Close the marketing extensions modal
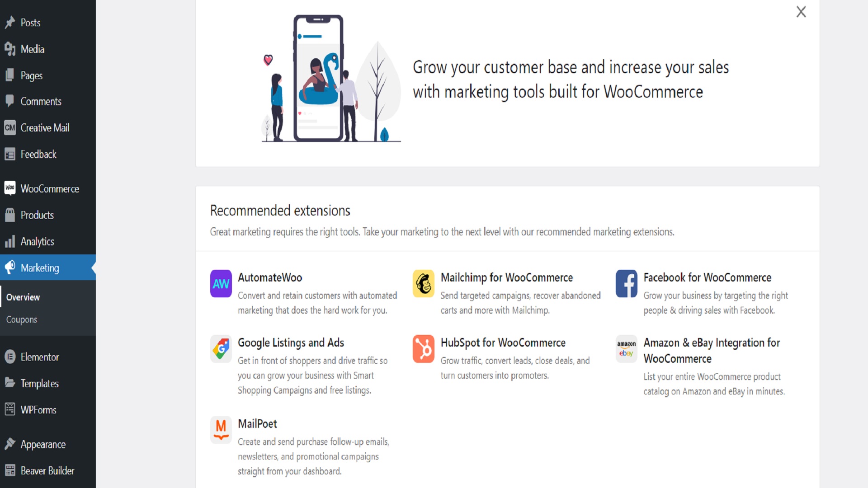The width and height of the screenshot is (868, 488). (x=801, y=11)
